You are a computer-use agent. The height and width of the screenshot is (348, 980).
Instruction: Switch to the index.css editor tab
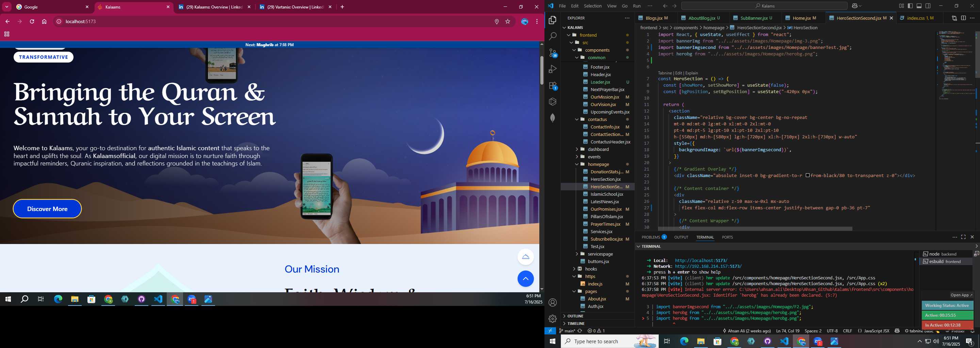[920, 18]
